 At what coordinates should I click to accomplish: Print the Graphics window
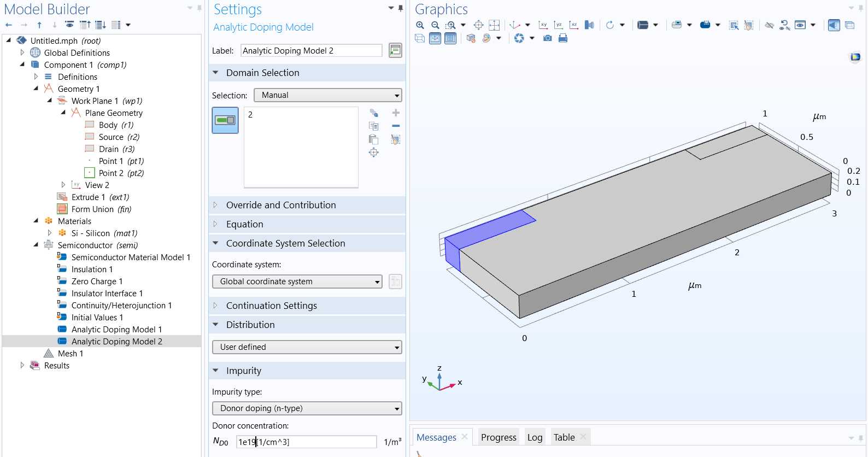[x=563, y=38]
